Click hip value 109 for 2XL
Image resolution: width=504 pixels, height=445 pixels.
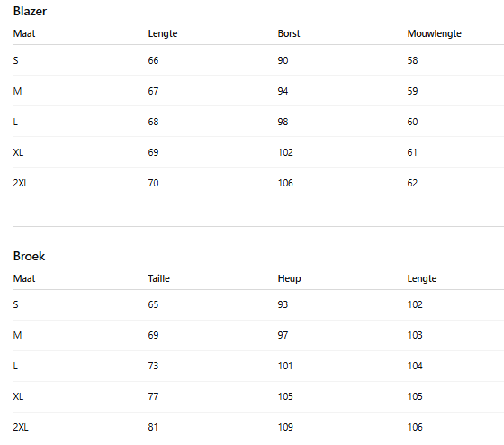click(285, 427)
